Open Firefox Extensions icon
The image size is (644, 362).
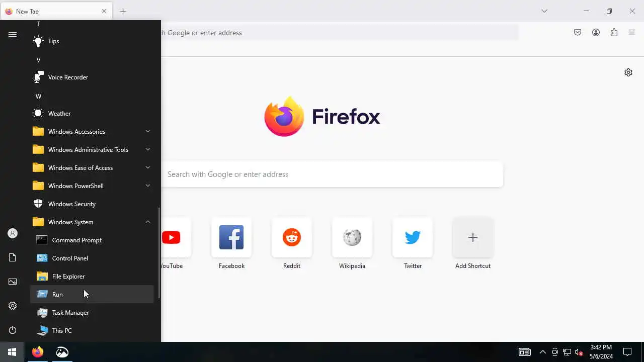(614, 33)
